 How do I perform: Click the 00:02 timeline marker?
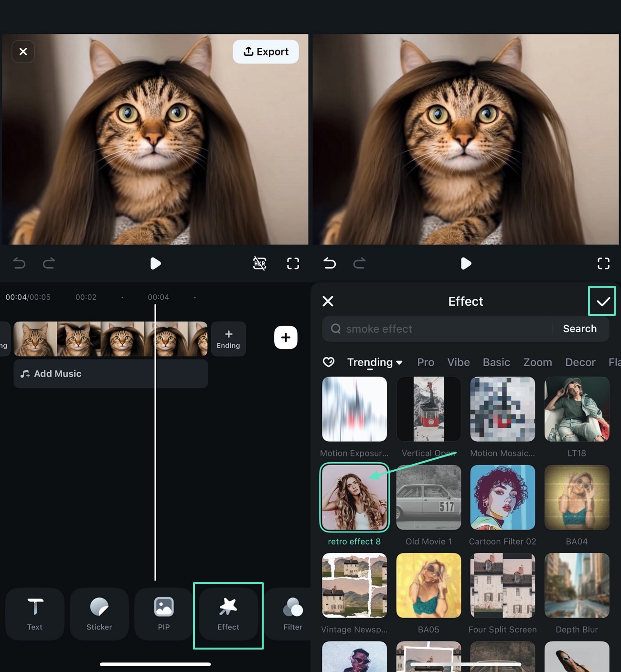click(86, 297)
